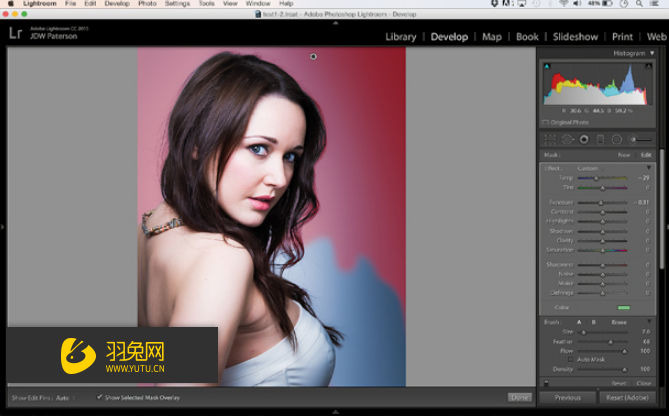
Task: Open the Effect Custom preset dropdown
Action: (x=588, y=168)
